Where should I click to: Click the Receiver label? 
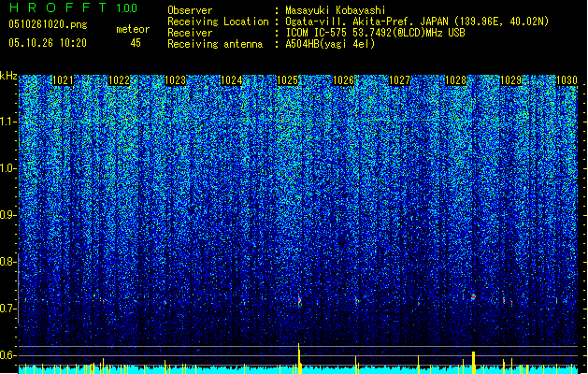[190, 33]
